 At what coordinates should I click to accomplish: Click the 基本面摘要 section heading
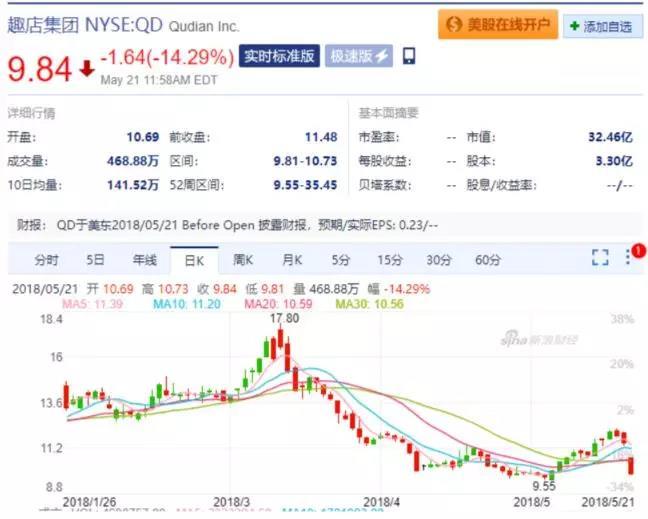(x=388, y=113)
